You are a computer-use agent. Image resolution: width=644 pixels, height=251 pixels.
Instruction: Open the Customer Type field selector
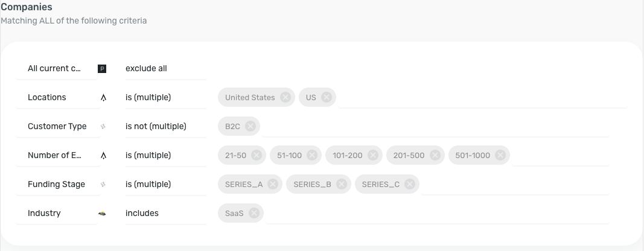point(58,126)
